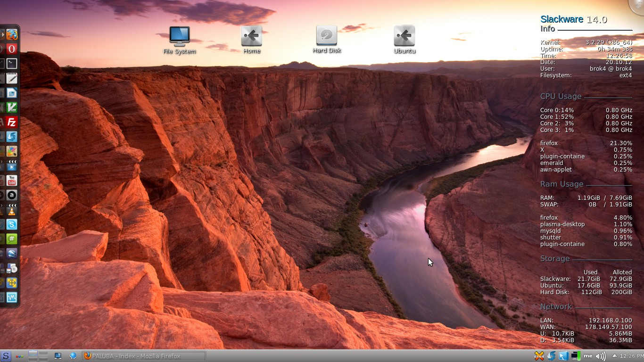The height and width of the screenshot is (362, 644).
Task: Open the LibreOffice icon in the dock
Action: pos(12,93)
